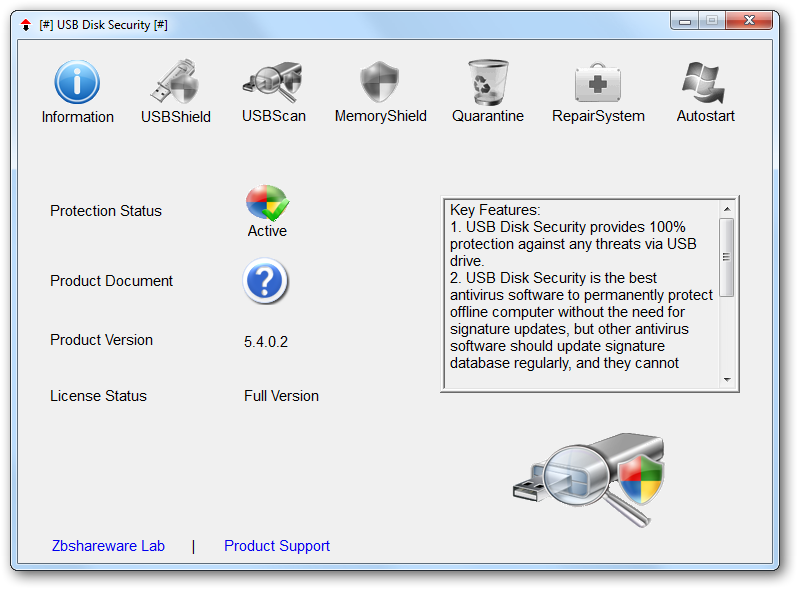This screenshot has width=798, height=589.
Task: Minimize the USB Disk Security window
Action: (x=685, y=21)
